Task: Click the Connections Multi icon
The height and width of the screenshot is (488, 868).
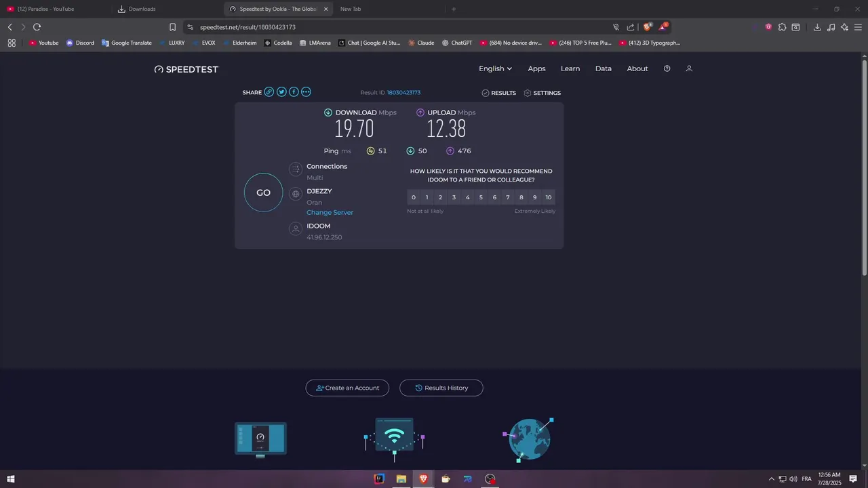Action: [295, 169]
